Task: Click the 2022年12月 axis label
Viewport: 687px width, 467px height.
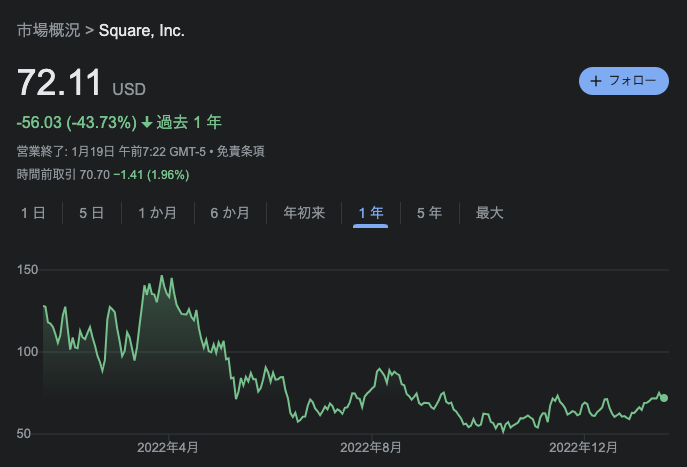Action: [583, 448]
